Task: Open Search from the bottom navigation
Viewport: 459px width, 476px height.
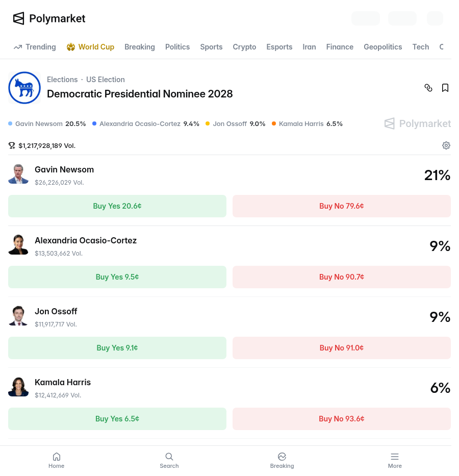Action: click(169, 461)
